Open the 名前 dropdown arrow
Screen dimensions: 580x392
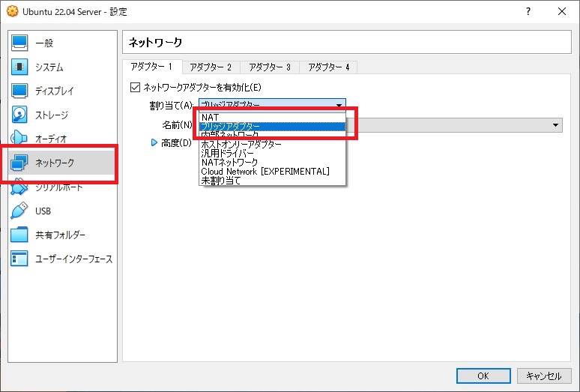click(555, 125)
